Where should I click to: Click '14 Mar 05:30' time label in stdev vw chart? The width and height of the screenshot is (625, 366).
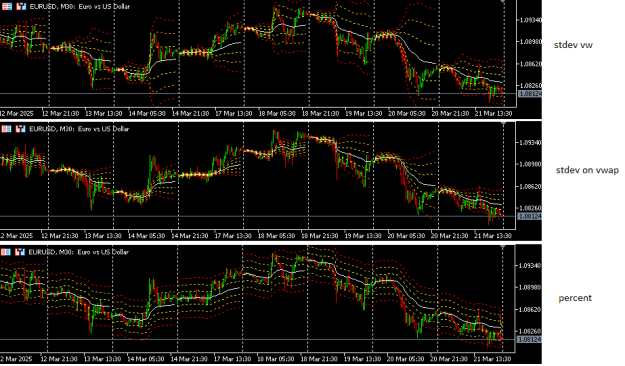click(x=147, y=113)
